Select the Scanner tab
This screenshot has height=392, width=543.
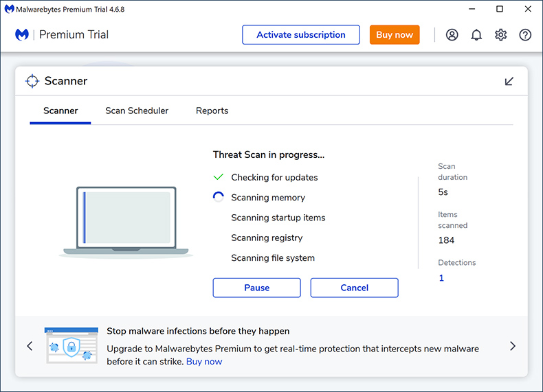60,111
